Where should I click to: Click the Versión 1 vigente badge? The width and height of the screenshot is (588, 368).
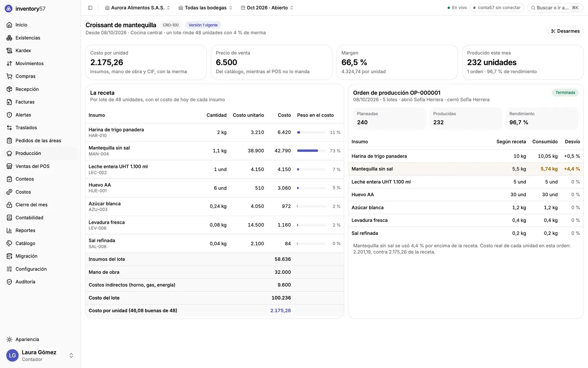(x=203, y=25)
